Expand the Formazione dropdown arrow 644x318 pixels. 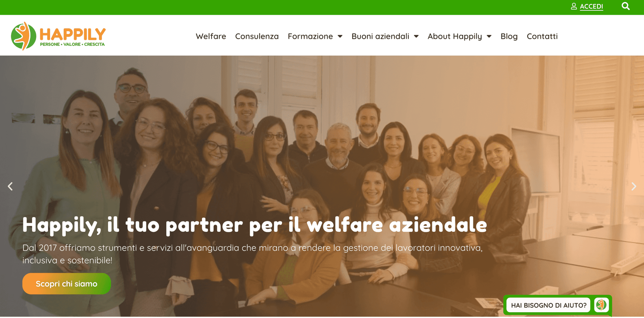pyautogui.click(x=340, y=36)
